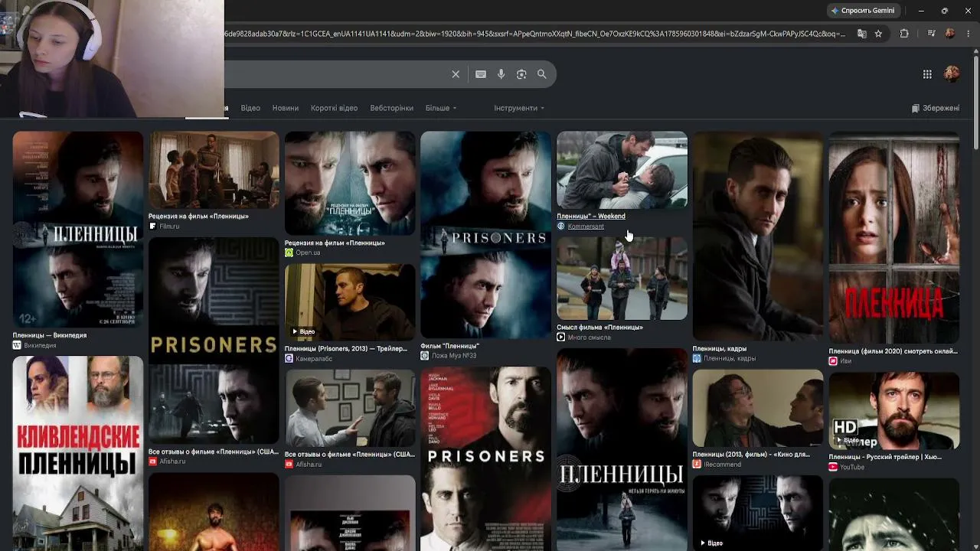Viewport: 980px width, 551px height.
Task: Clear the search box with the X icon
Action: (456, 74)
